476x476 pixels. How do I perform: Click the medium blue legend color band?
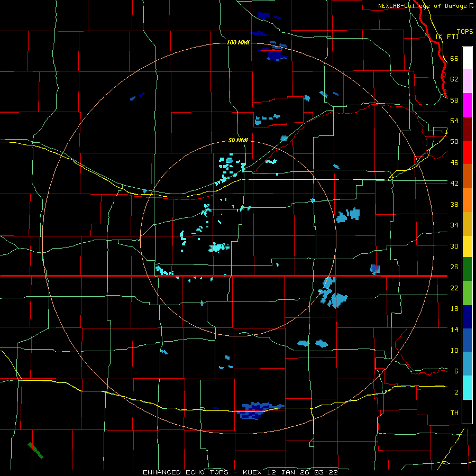(467, 340)
